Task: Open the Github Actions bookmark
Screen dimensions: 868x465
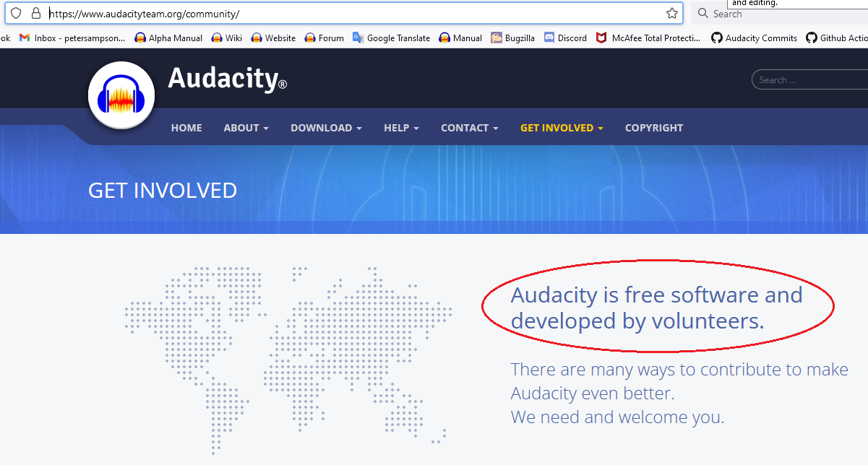Action: pyautogui.click(x=837, y=38)
